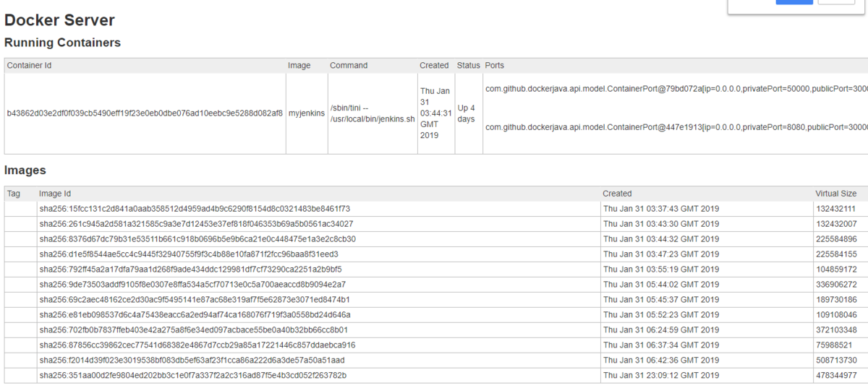This screenshot has width=868, height=388.
Task: Click the Container Id column header
Action: point(29,66)
